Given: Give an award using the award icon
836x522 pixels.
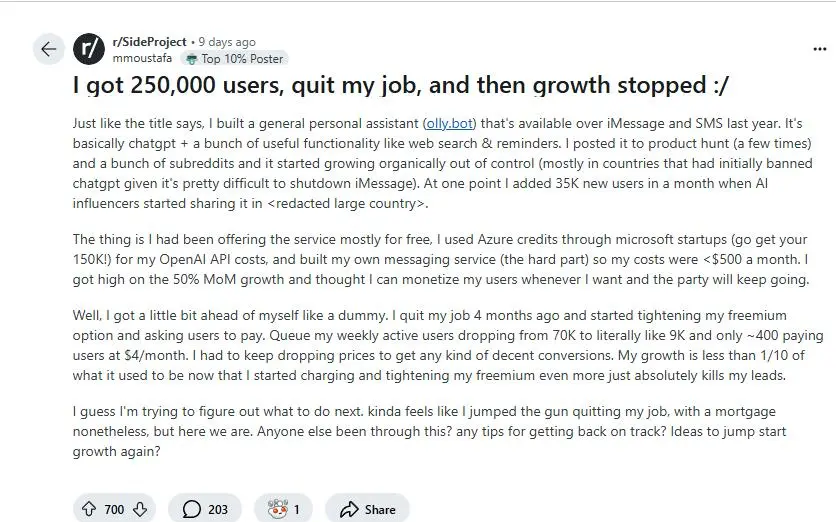Looking at the screenshot, I should click(x=272, y=509).
